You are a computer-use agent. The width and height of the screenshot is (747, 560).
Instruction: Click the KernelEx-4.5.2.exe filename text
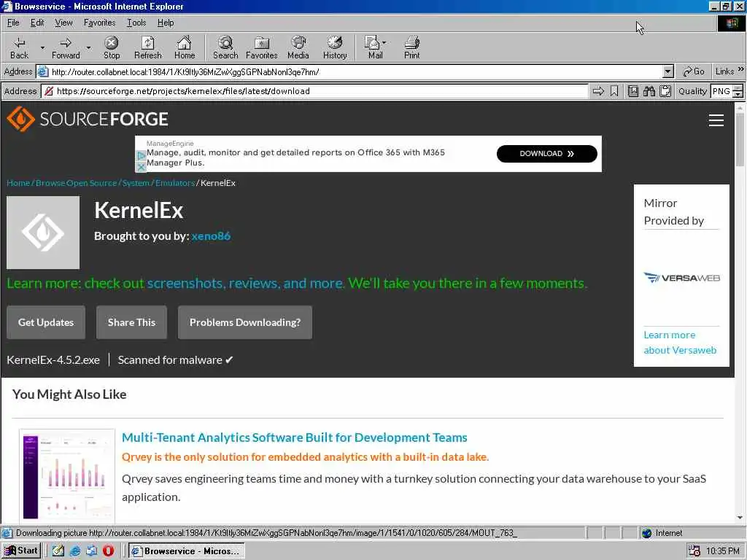[x=53, y=360]
